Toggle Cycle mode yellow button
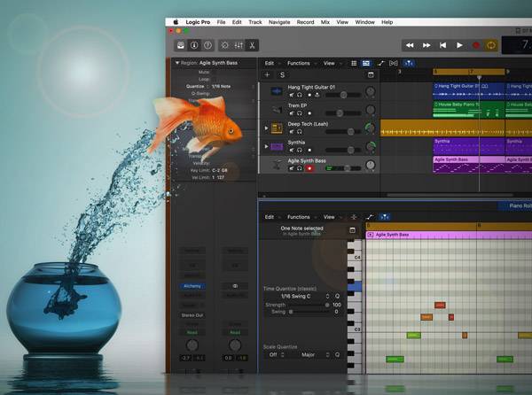 [491, 45]
